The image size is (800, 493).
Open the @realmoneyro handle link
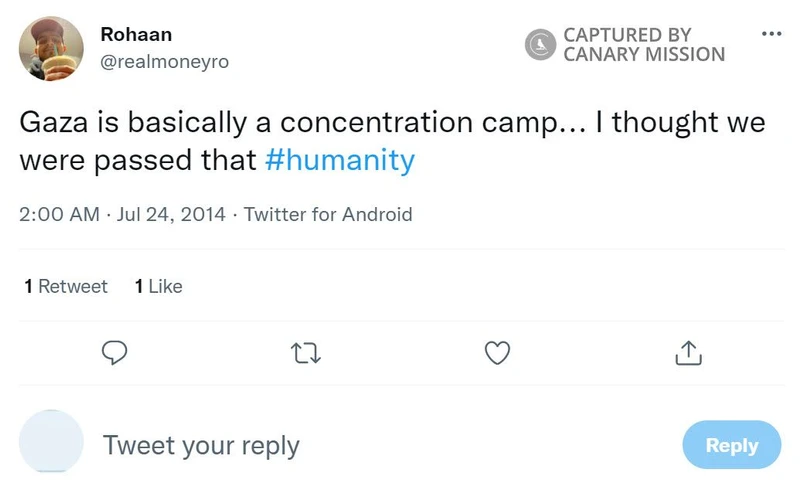164,62
